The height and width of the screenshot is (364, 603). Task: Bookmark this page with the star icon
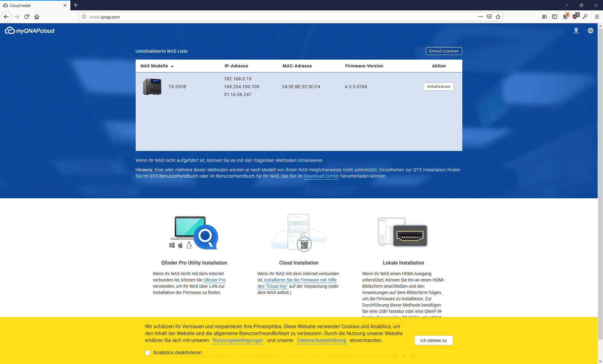tap(498, 17)
